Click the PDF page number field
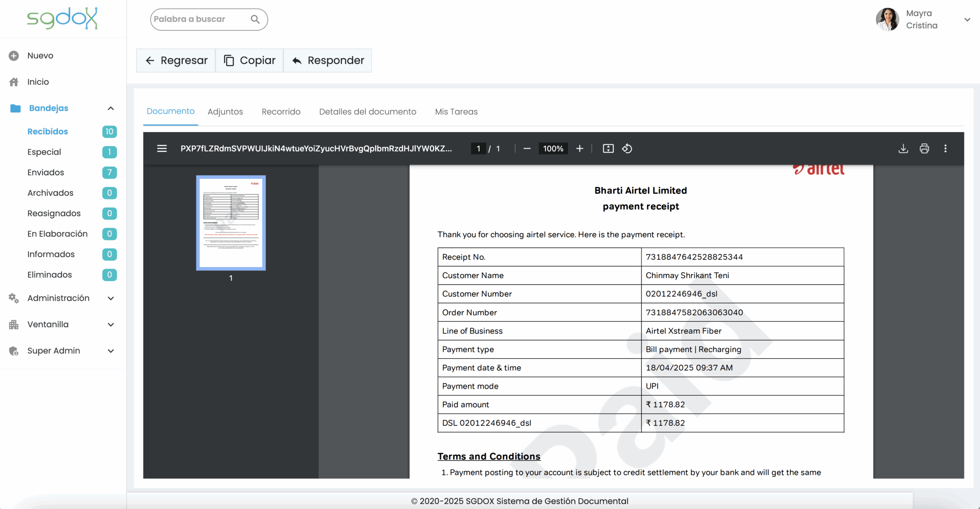The image size is (980, 509). pos(479,148)
